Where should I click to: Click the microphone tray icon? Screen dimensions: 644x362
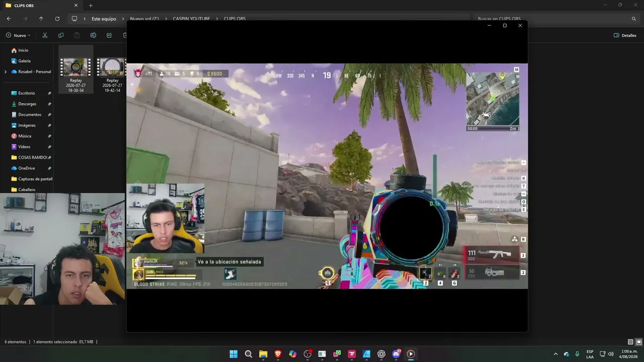[x=577, y=354]
